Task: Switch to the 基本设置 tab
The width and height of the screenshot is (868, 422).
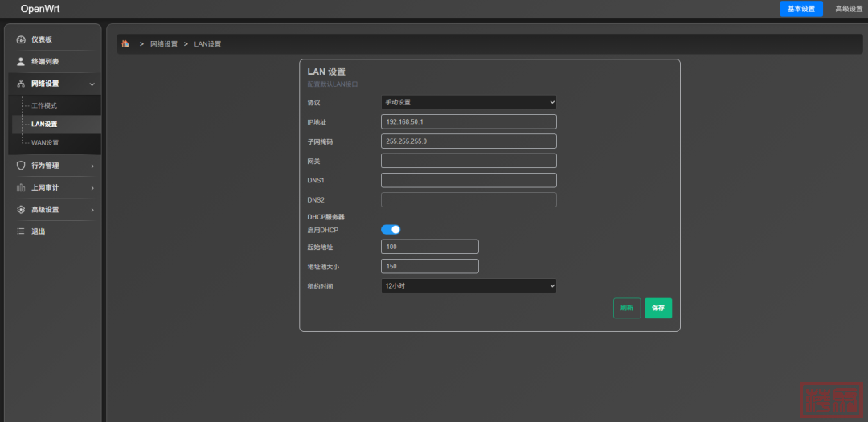Action: click(x=800, y=9)
